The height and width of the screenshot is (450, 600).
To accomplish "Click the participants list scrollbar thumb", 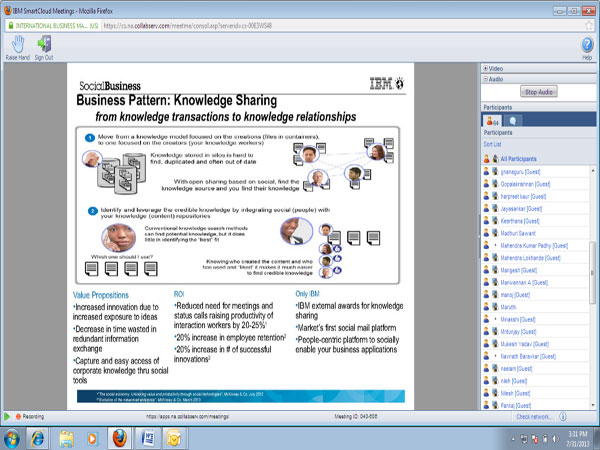I will click(593, 272).
